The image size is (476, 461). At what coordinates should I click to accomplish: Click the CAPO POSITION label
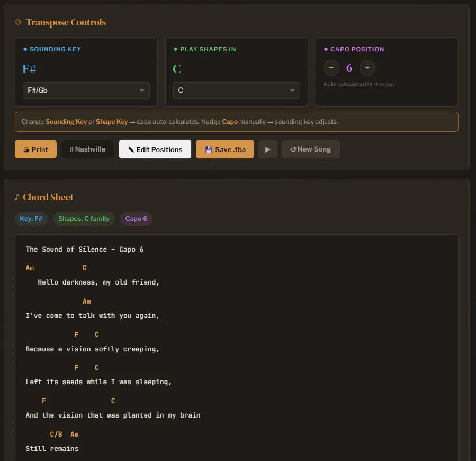pos(357,49)
